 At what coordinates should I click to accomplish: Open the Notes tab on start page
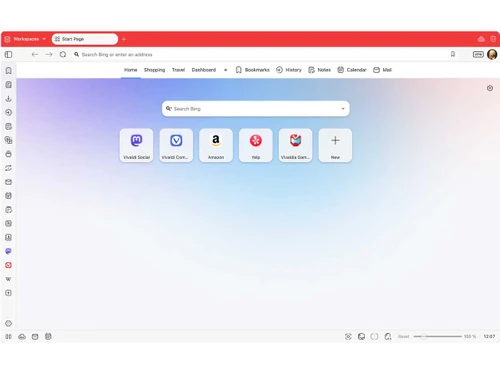click(319, 70)
